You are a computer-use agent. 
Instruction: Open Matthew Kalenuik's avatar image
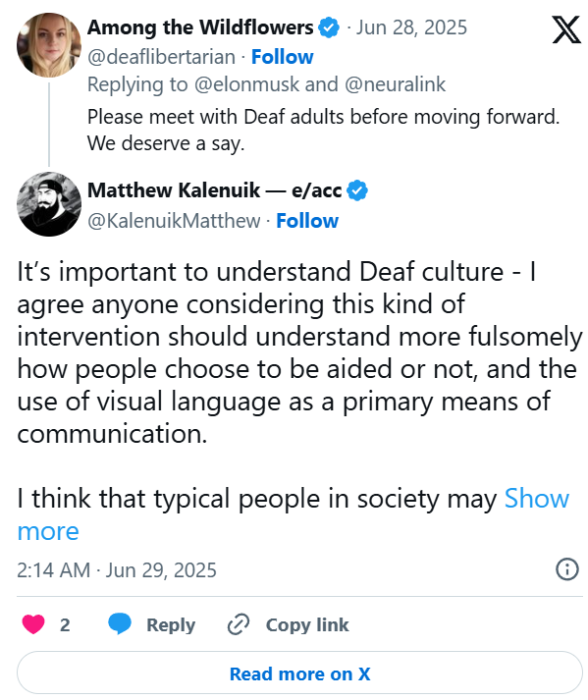click(49, 204)
